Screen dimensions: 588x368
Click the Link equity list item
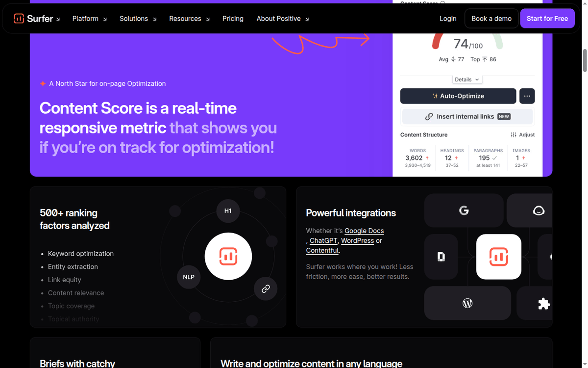[x=65, y=280]
